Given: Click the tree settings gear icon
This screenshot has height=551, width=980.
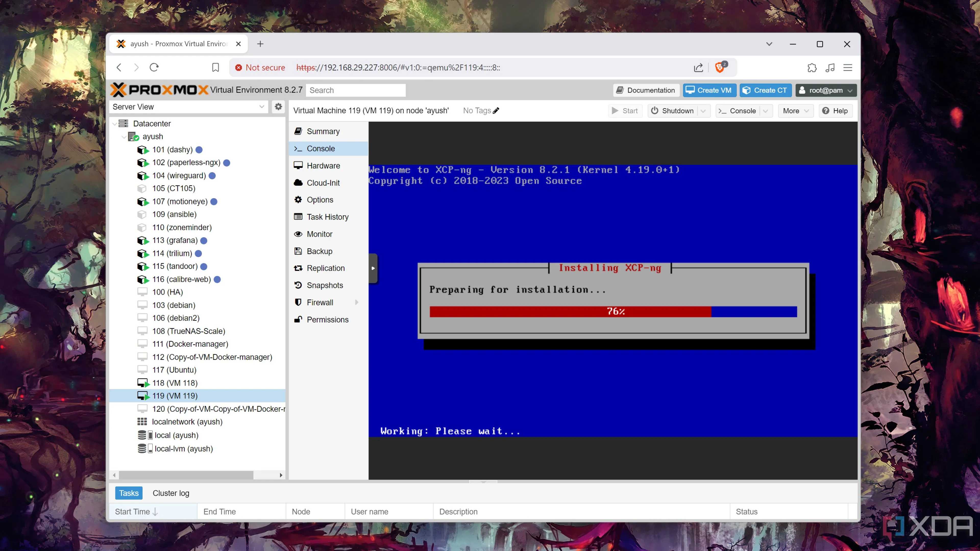Looking at the screenshot, I should coord(278,106).
